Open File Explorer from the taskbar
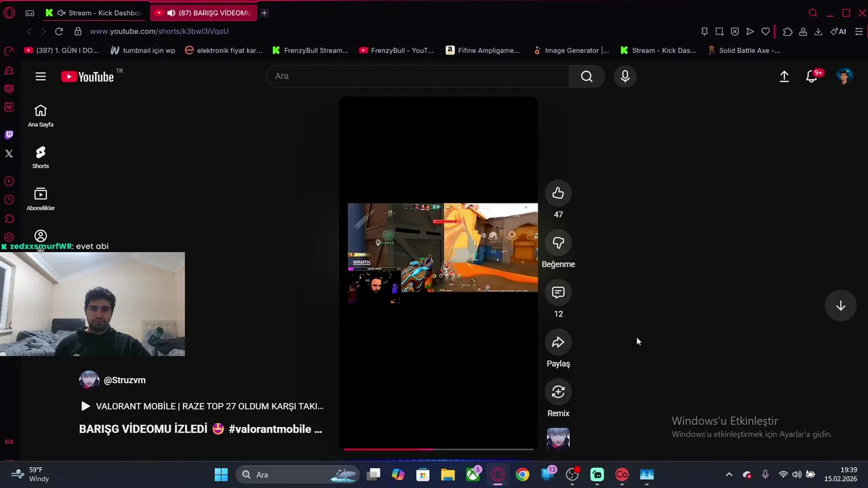 [x=448, y=474]
